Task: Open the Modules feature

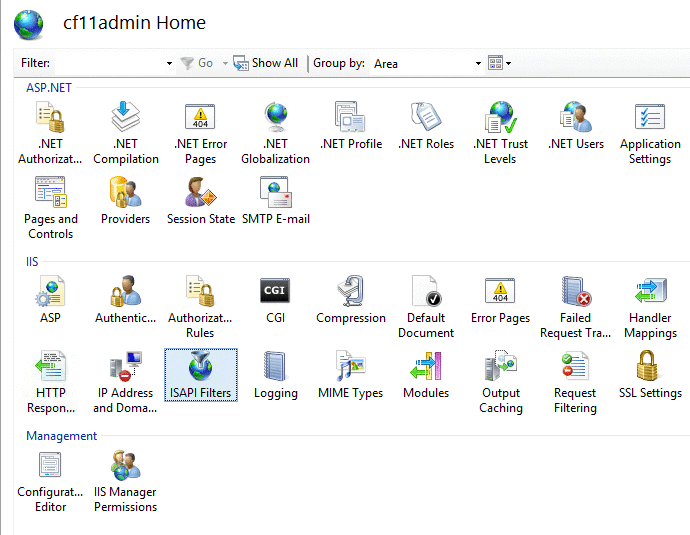Action: click(426, 374)
